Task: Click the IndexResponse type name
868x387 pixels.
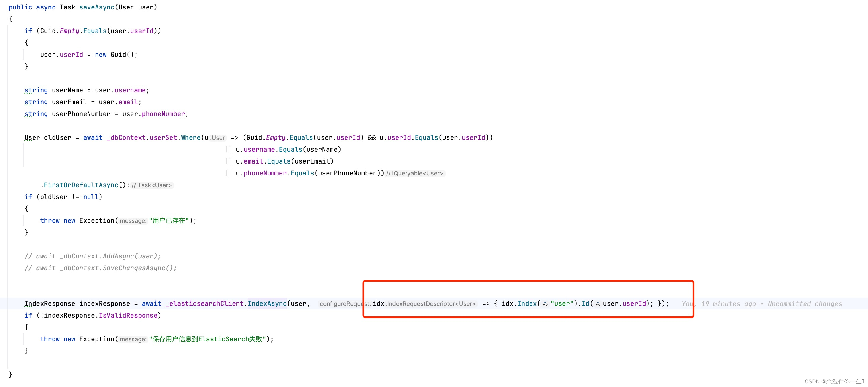Action: click(50, 303)
